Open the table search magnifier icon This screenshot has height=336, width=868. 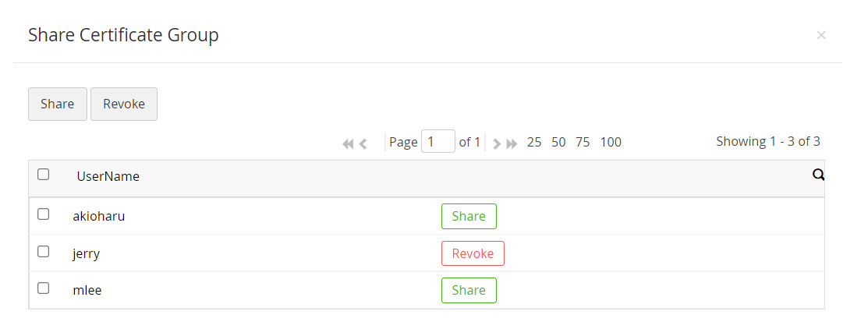pos(818,175)
